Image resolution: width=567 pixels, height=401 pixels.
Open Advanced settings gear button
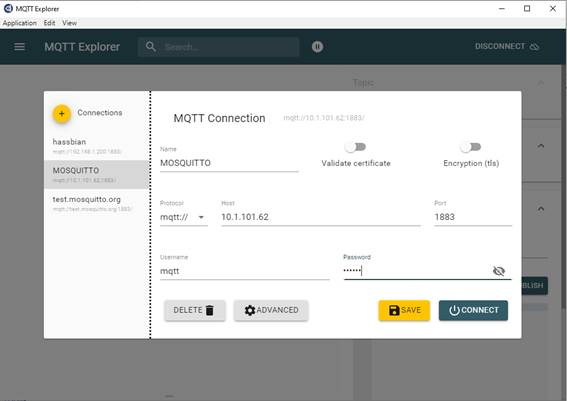[x=271, y=310]
